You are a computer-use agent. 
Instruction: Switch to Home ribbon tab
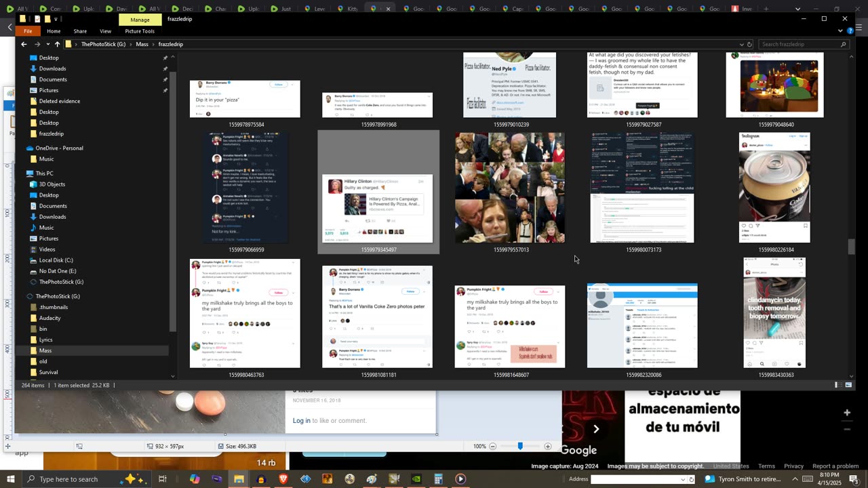[x=54, y=31]
